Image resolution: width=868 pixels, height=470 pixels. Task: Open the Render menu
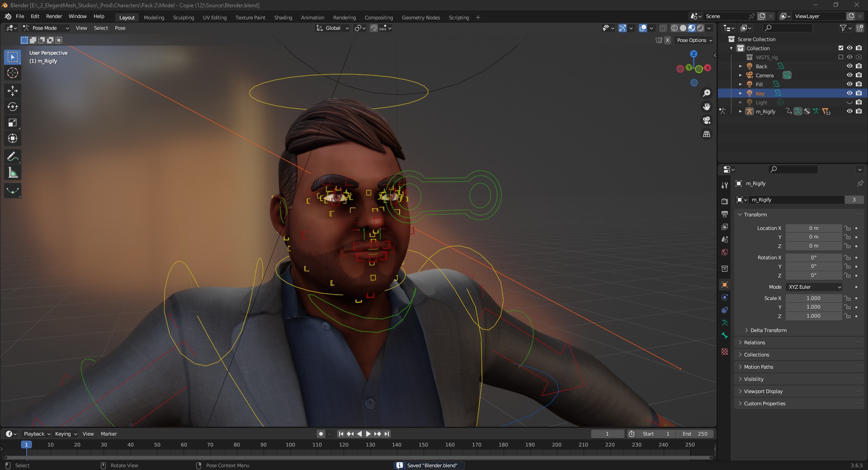54,16
